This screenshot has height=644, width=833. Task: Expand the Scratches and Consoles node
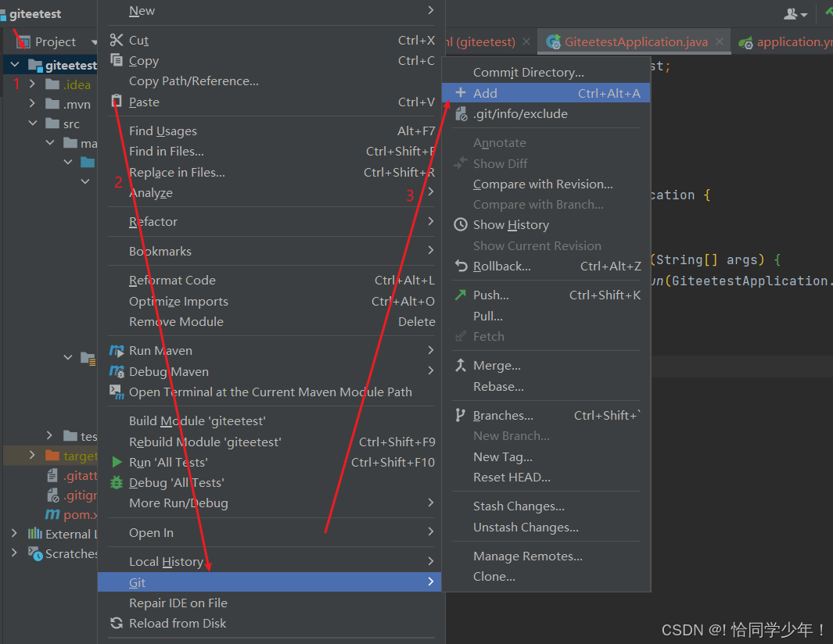click(x=14, y=553)
